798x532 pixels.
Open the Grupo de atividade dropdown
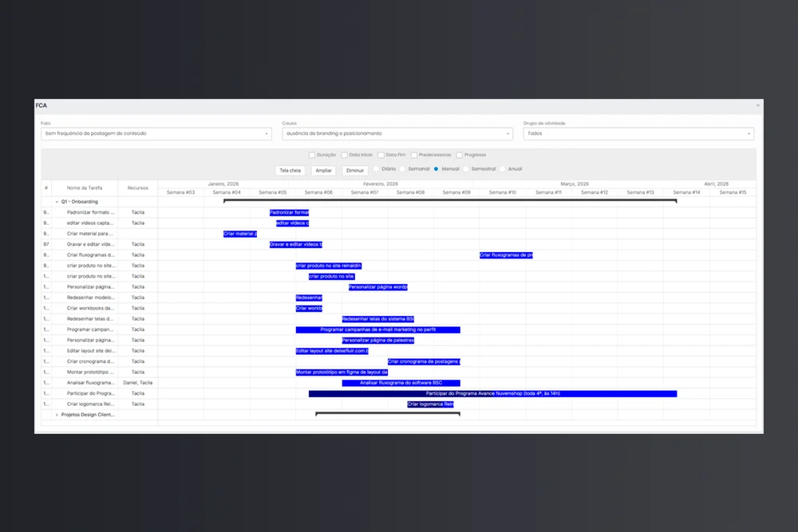(x=638, y=133)
